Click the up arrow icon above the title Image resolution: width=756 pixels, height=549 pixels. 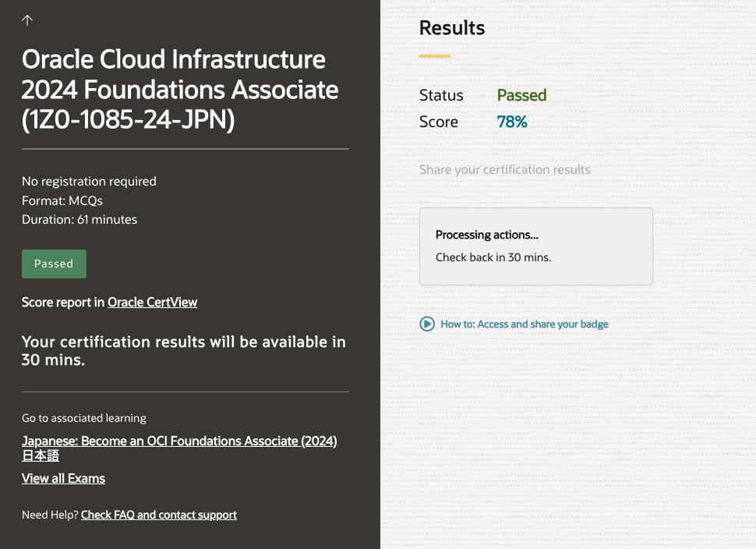(27, 20)
